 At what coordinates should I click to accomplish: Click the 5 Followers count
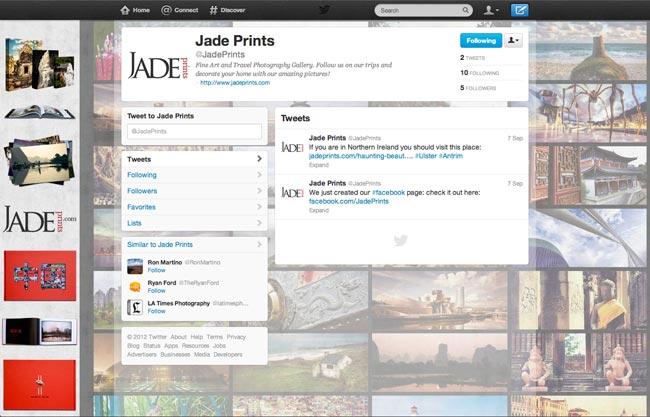478,88
